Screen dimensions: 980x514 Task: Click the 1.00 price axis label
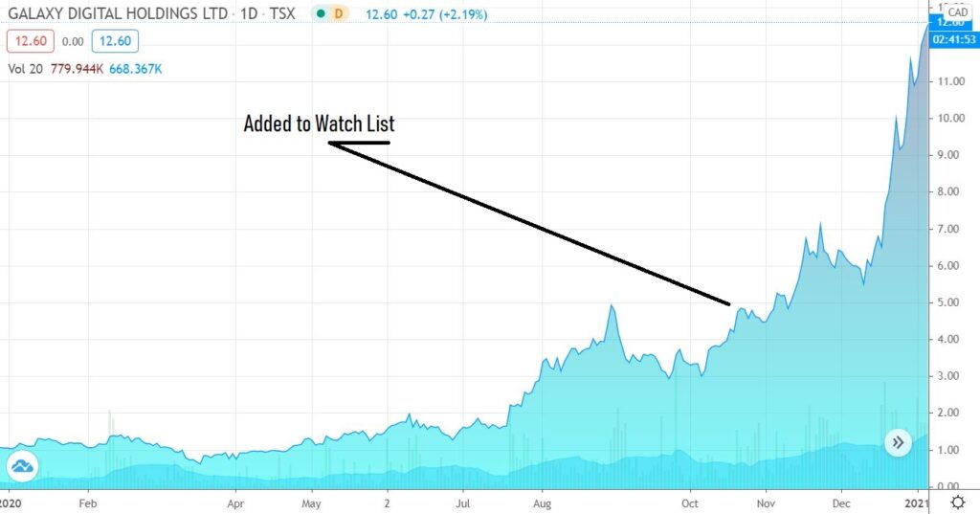(948, 450)
